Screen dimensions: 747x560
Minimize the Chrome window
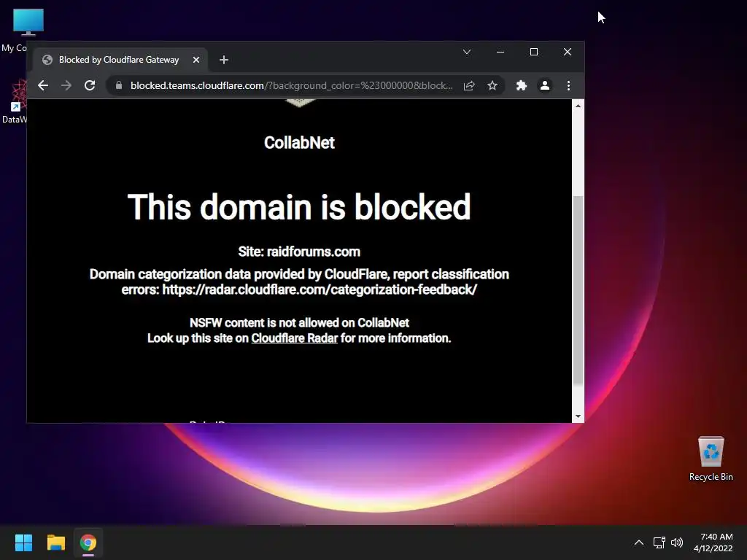500,52
